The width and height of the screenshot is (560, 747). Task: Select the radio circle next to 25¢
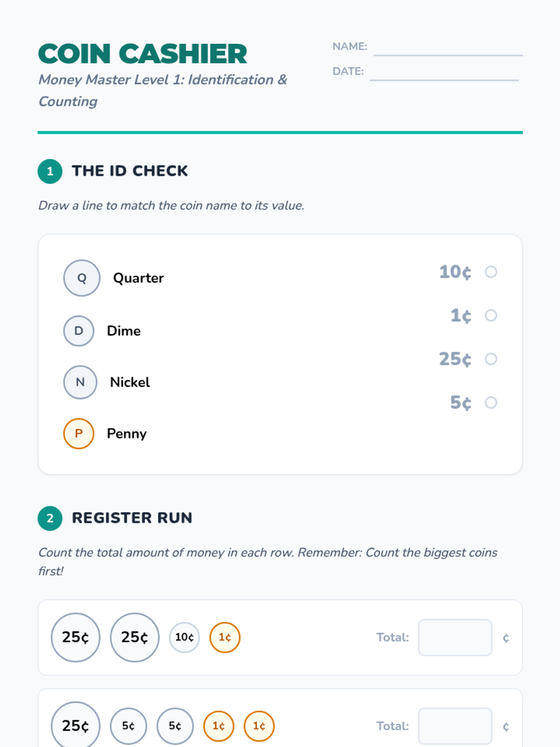pos(491,359)
